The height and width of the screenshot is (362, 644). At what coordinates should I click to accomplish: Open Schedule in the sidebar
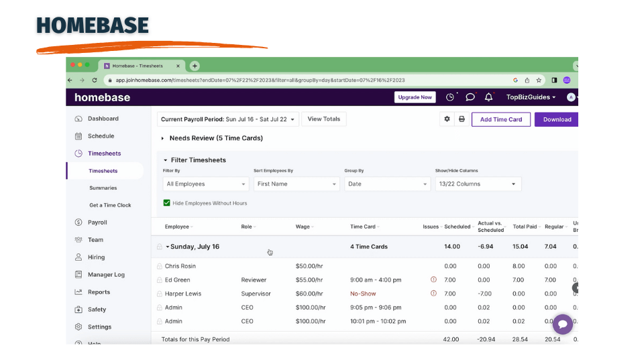[x=101, y=136]
